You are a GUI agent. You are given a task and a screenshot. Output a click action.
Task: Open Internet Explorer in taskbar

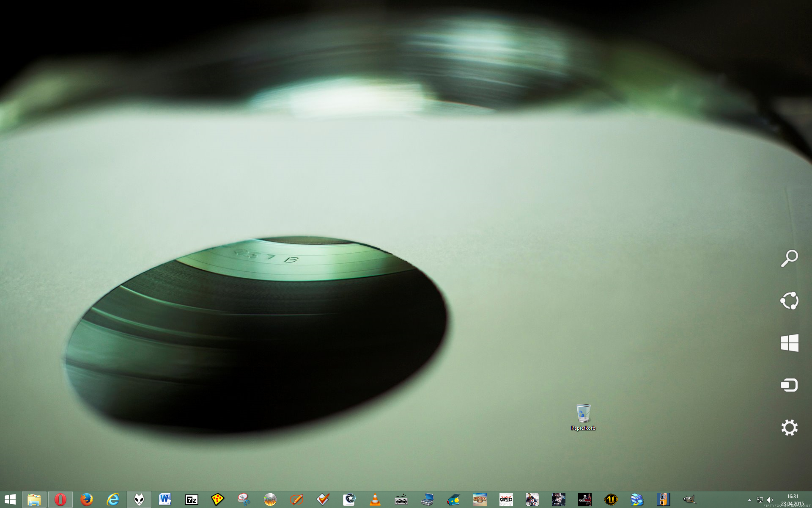(113, 500)
